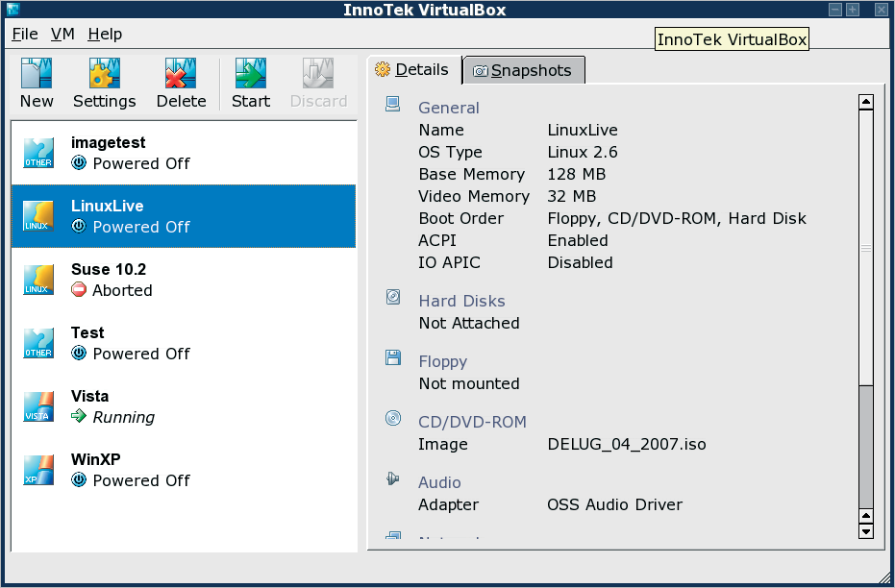Select the LinuxLive virtual machine
The image size is (895, 588).
pos(184,216)
